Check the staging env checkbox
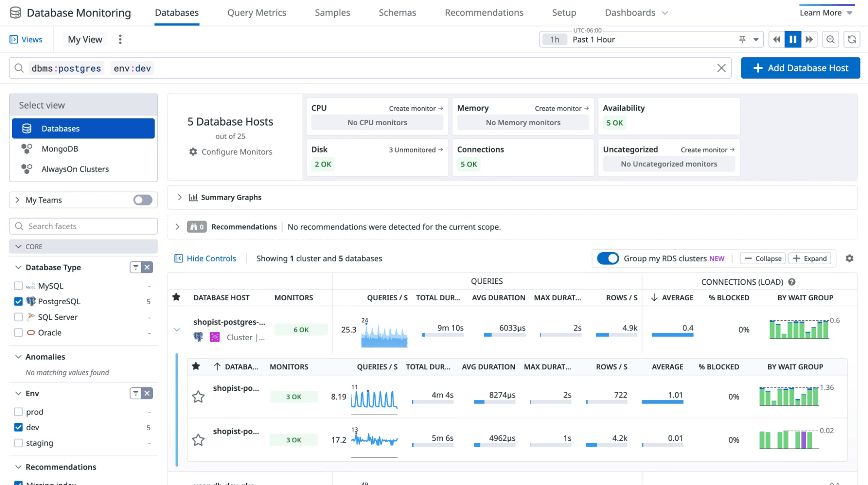The width and height of the screenshot is (868, 485). pyautogui.click(x=18, y=443)
